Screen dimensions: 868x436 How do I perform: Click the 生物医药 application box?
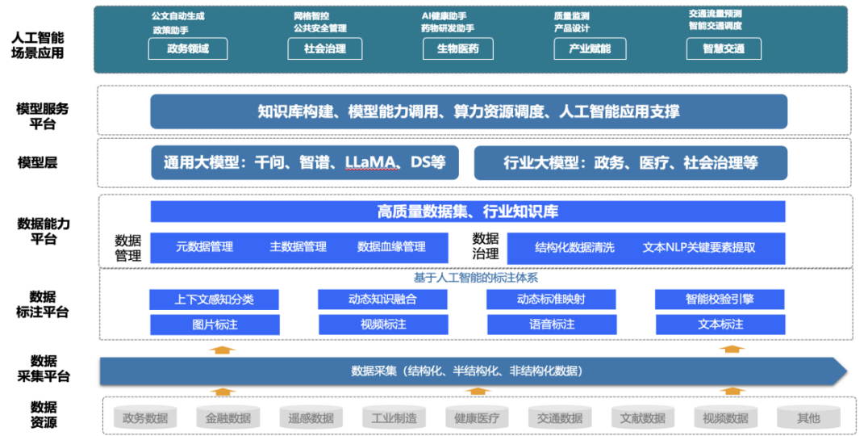coord(458,48)
